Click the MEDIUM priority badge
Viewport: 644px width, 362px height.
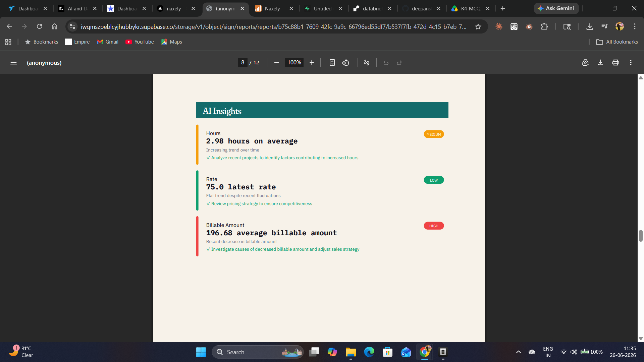(434, 134)
